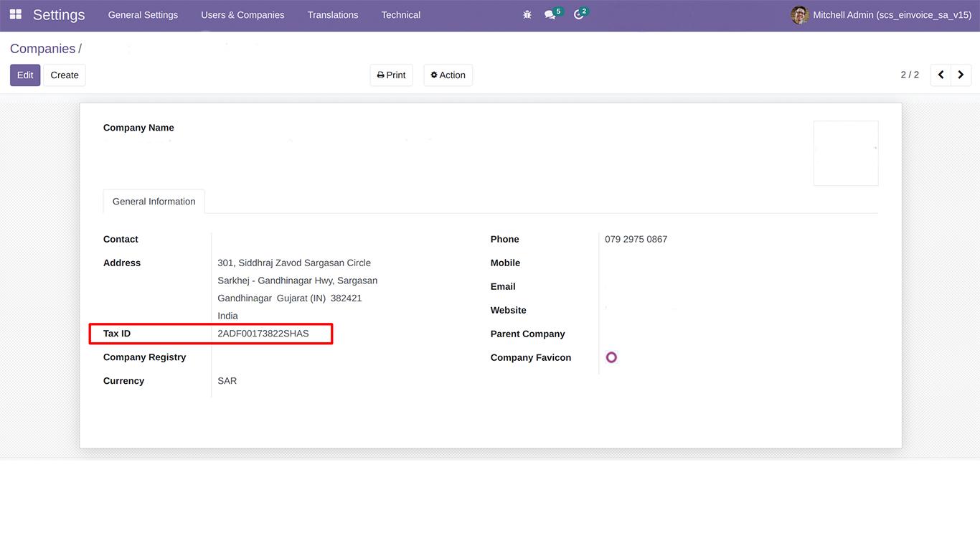Image resolution: width=980 pixels, height=551 pixels.
Task: Click the phone number 079 2975 0867
Action: pos(636,239)
